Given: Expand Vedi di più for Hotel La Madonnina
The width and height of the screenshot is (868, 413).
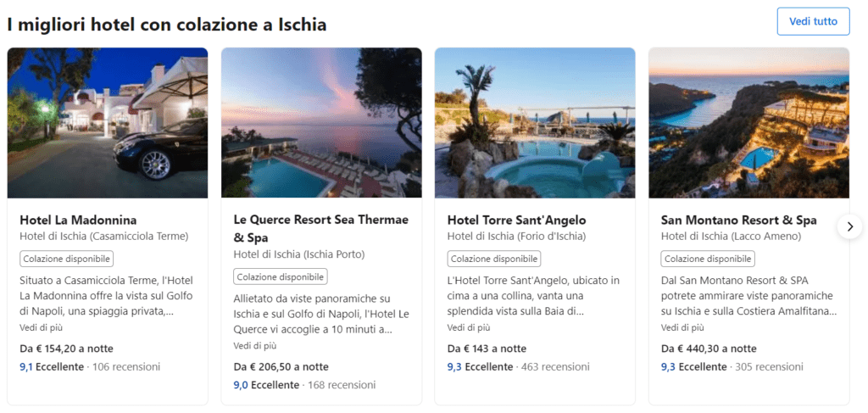Looking at the screenshot, I should (x=41, y=327).
